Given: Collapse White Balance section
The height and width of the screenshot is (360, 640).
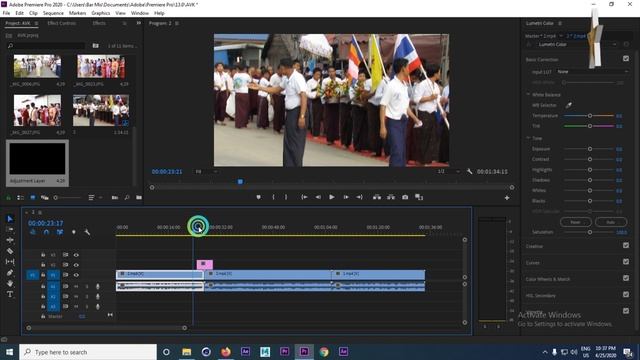Looking at the screenshot, I should tap(528, 94).
